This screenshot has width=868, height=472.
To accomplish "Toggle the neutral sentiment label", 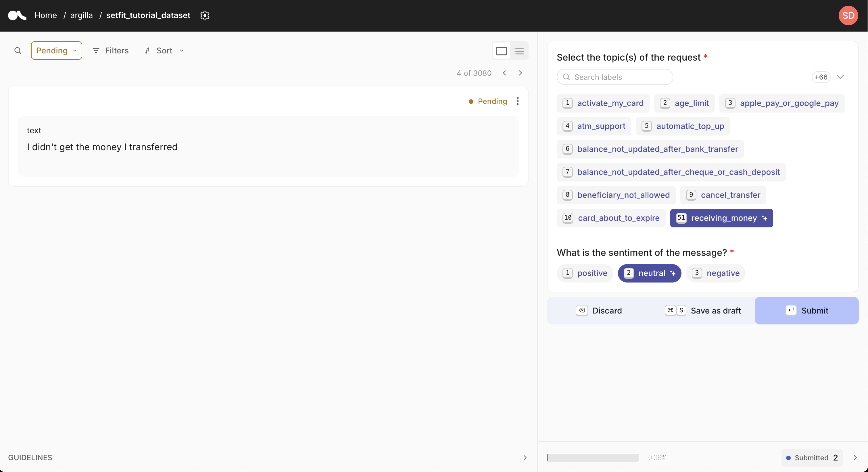I will point(649,273).
